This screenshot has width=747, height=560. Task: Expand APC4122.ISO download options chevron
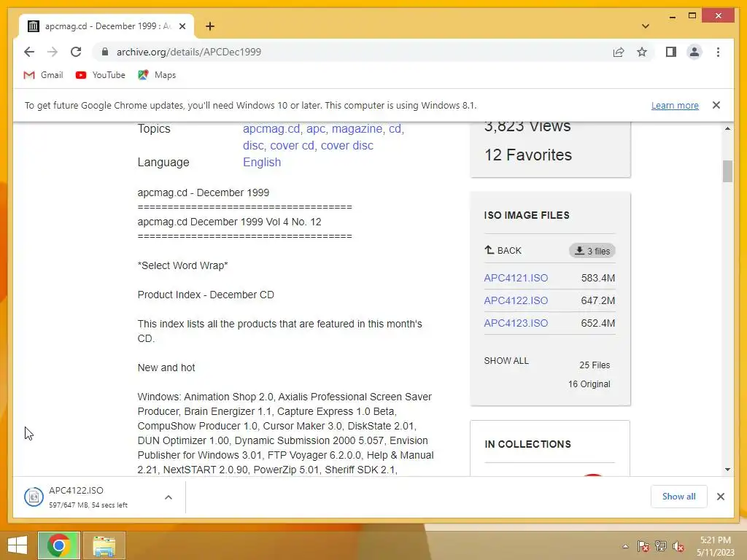pos(169,497)
